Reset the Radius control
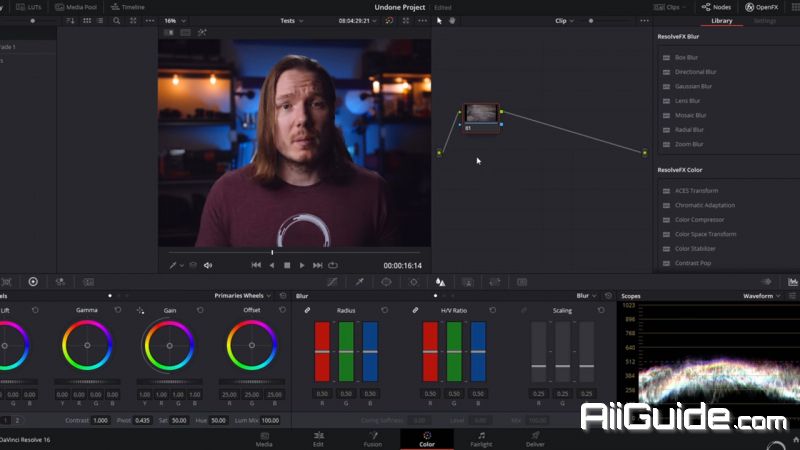800x450 pixels. pyautogui.click(x=385, y=310)
